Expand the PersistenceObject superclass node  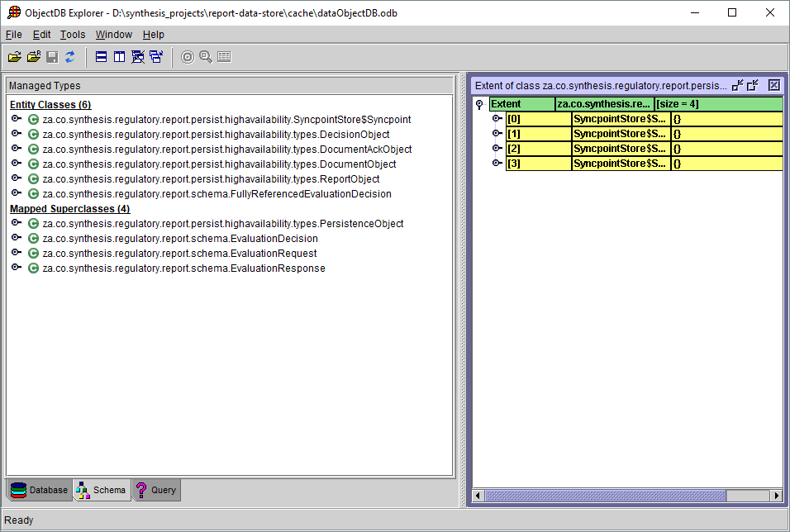(17, 223)
